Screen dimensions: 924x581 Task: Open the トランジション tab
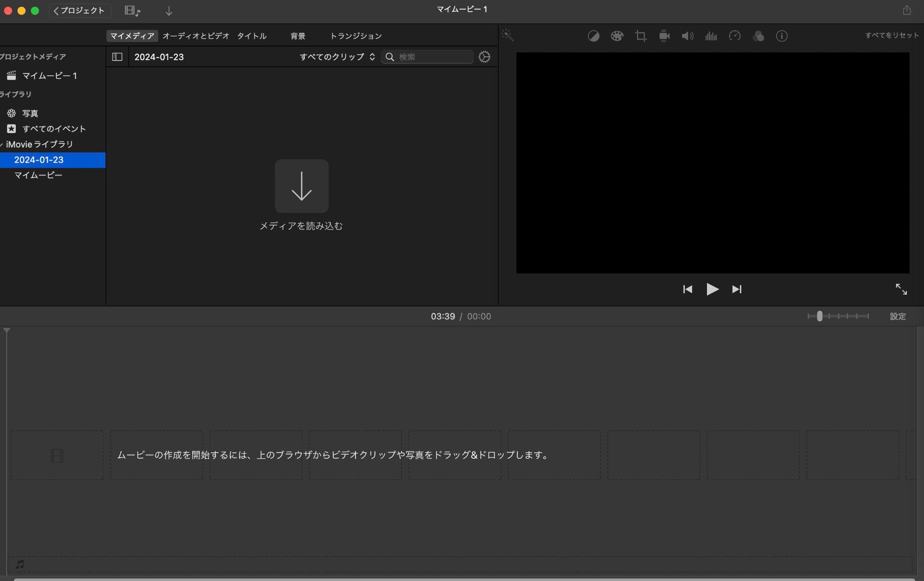356,36
